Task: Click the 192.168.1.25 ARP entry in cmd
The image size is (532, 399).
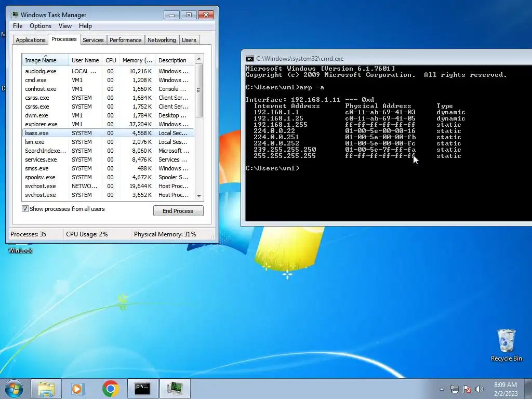Action: tap(360, 118)
